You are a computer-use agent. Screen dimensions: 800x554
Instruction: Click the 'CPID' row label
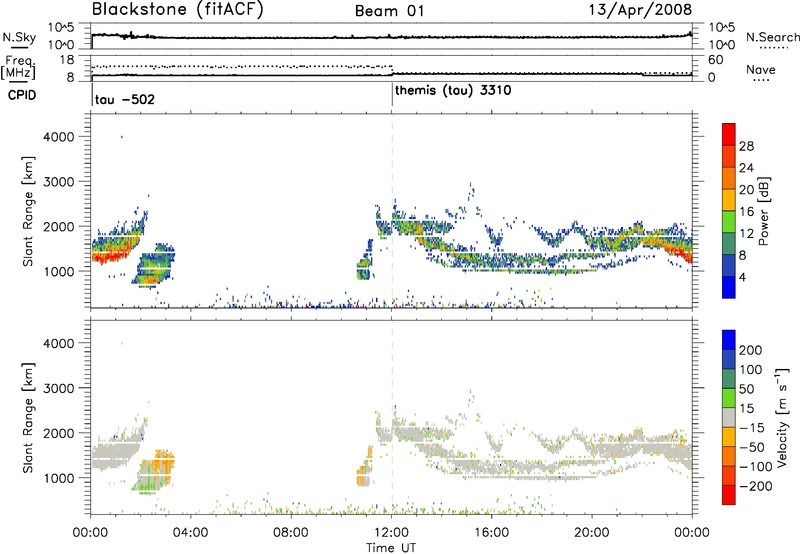22,95
